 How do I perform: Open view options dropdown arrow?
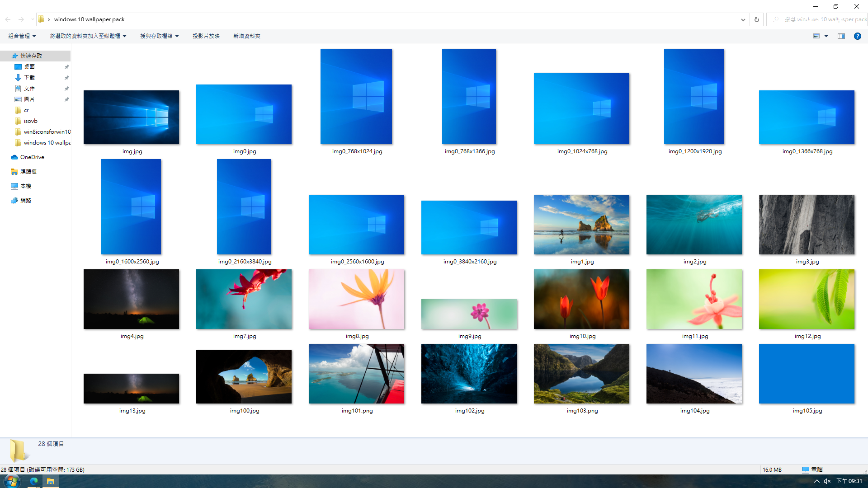(826, 36)
